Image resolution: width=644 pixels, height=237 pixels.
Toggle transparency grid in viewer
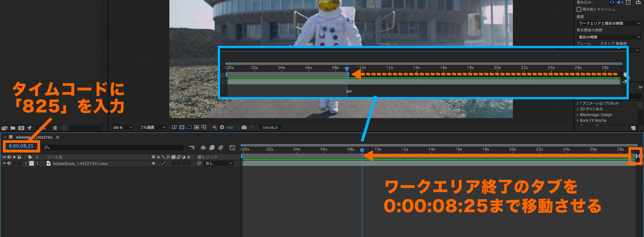[x=182, y=127]
